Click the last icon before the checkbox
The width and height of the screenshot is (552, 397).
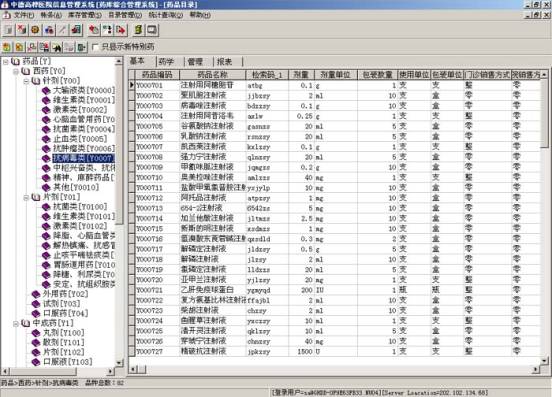point(82,47)
